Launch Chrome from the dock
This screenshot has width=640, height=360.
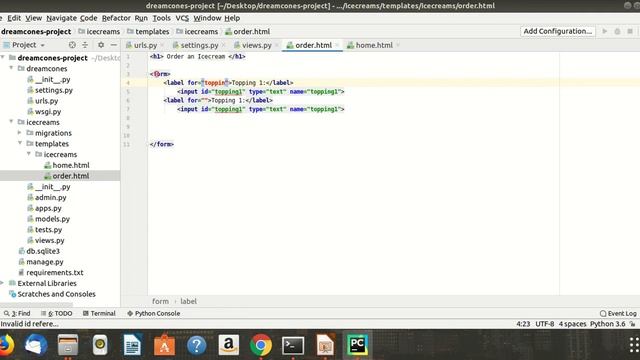[261, 345]
